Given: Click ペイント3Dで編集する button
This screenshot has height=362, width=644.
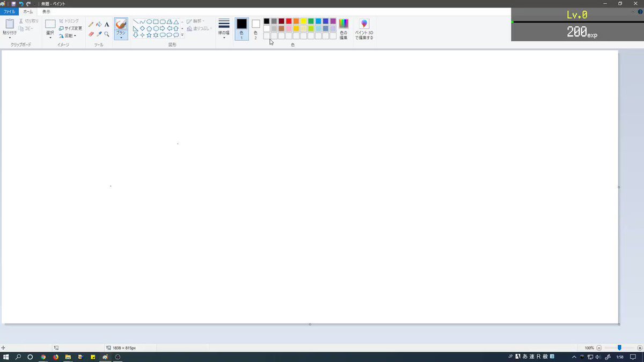Looking at the screenshot, I should tap(364, 29).
